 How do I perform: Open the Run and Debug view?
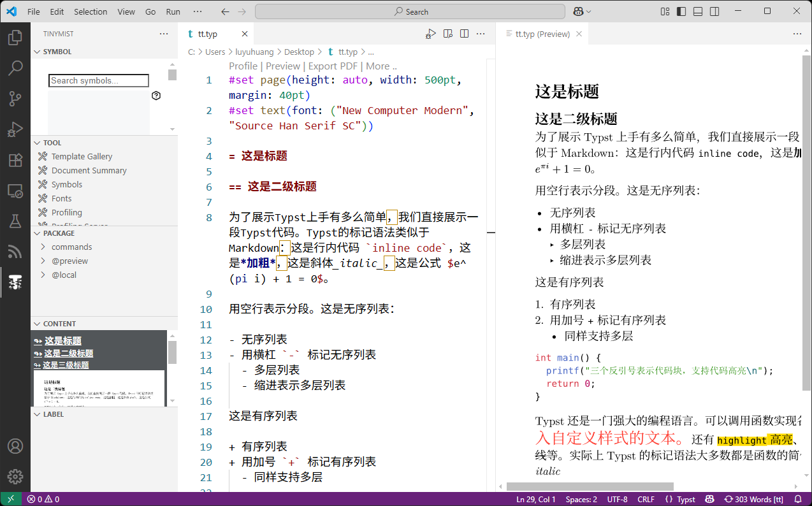click(x=15, y=129)
